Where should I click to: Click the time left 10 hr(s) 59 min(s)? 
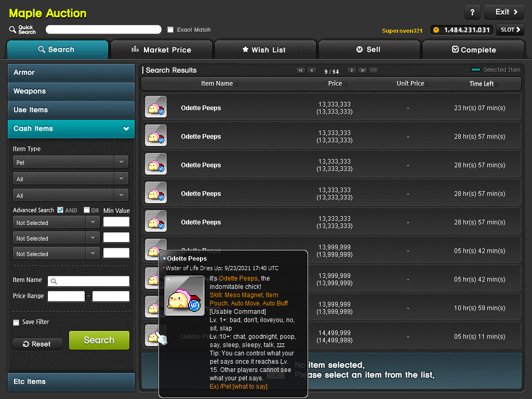pyautogui.click(x=480, y=308)
